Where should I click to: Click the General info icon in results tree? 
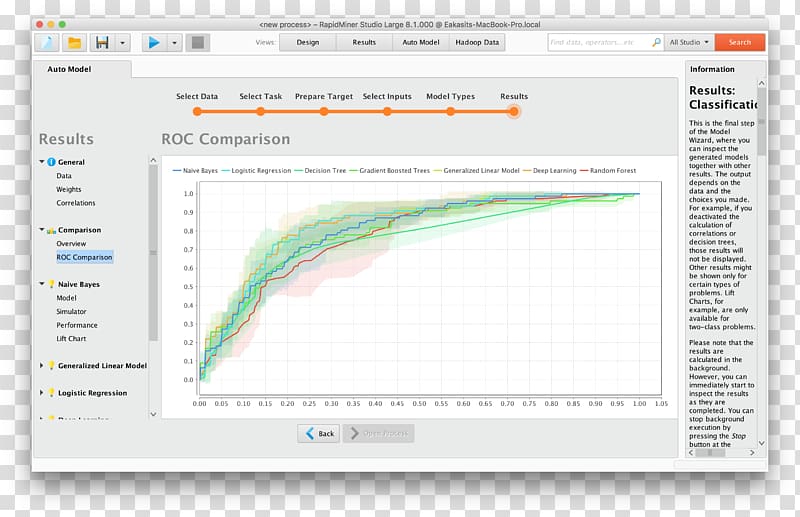pos(51,162)
